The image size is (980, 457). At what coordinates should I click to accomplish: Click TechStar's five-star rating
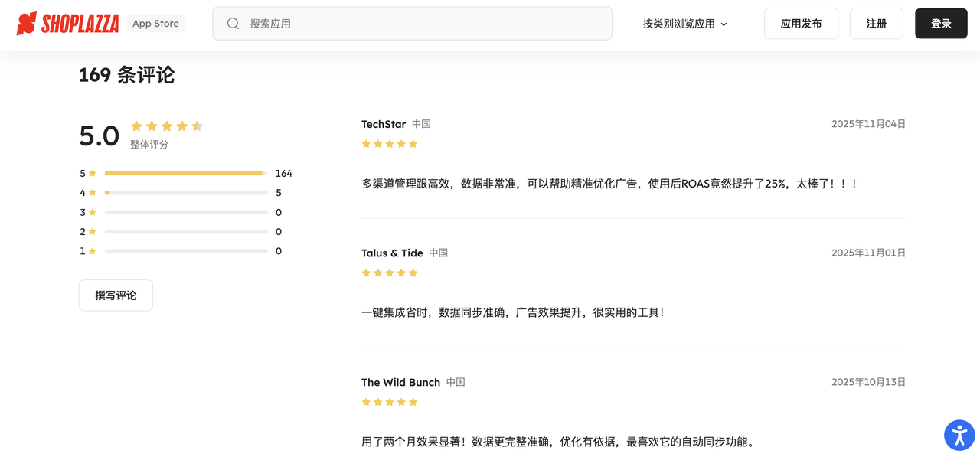tap(390, 144)
